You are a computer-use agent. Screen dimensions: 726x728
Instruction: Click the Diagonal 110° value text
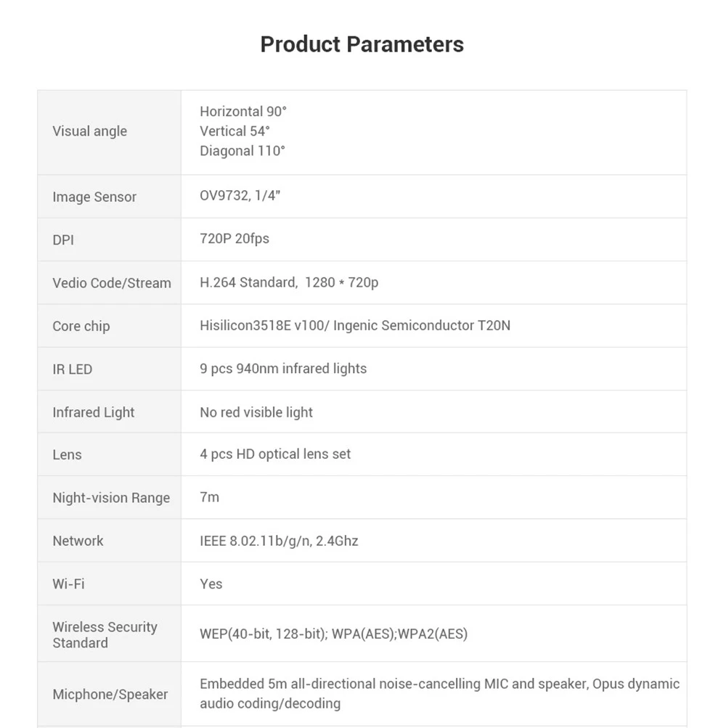[x=242, y=151]
